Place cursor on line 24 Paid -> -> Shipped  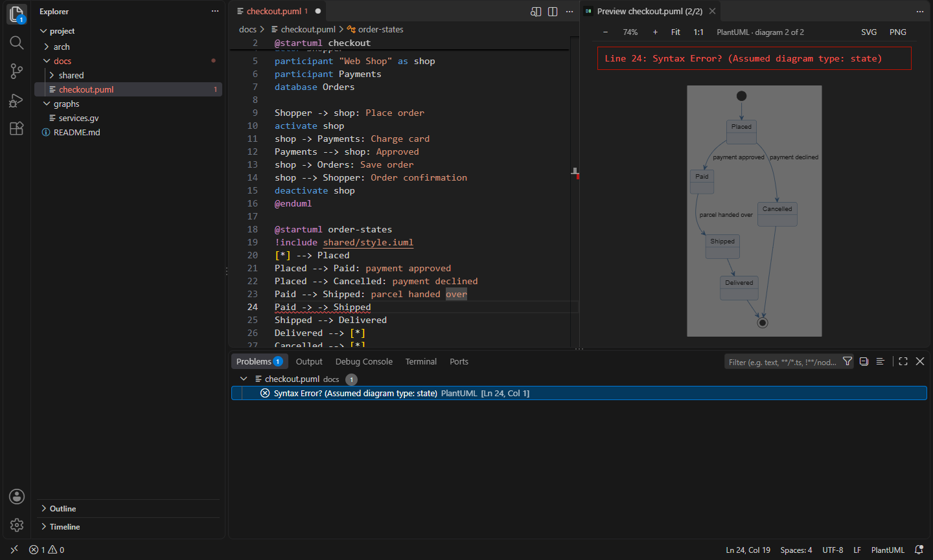point(323,307)
